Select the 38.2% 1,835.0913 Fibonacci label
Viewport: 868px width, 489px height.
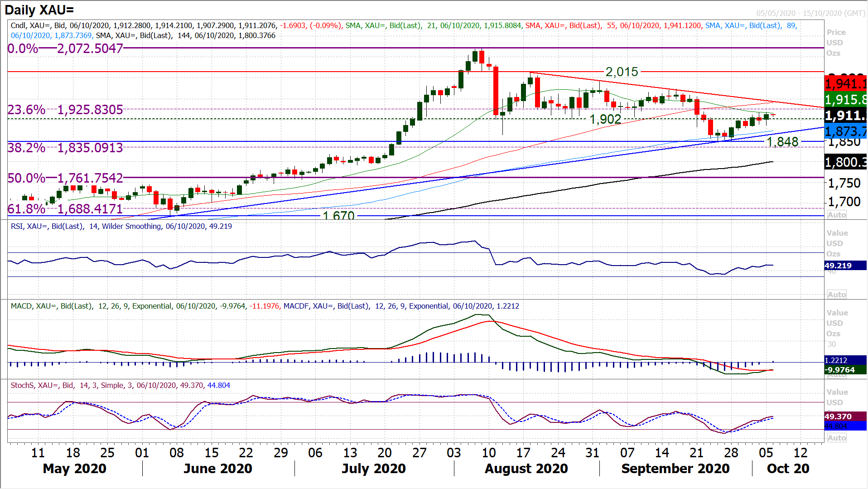pos(66,148)
